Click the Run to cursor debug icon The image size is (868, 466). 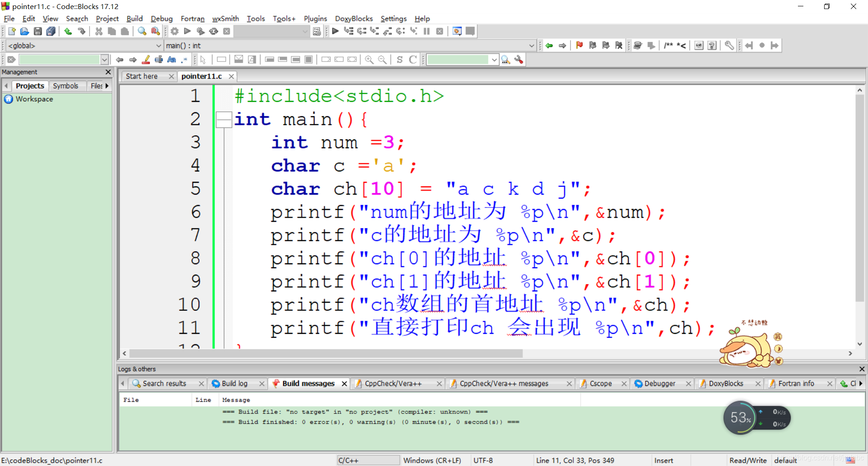click(x=348, y=31)
